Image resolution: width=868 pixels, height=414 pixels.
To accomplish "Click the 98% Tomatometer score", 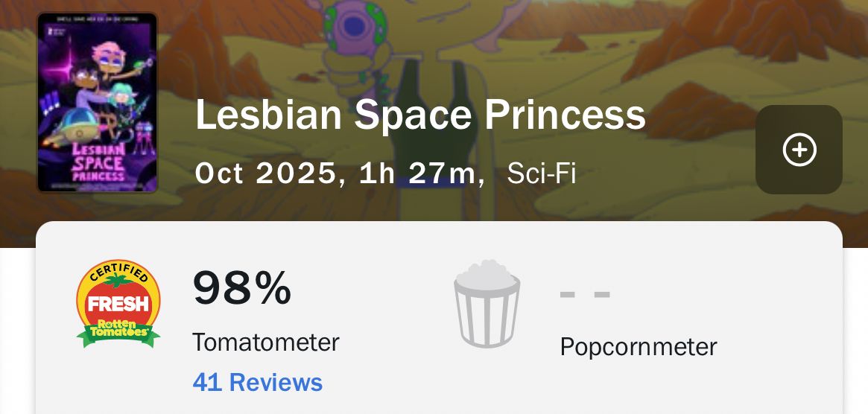I will [x=242, y=289].
